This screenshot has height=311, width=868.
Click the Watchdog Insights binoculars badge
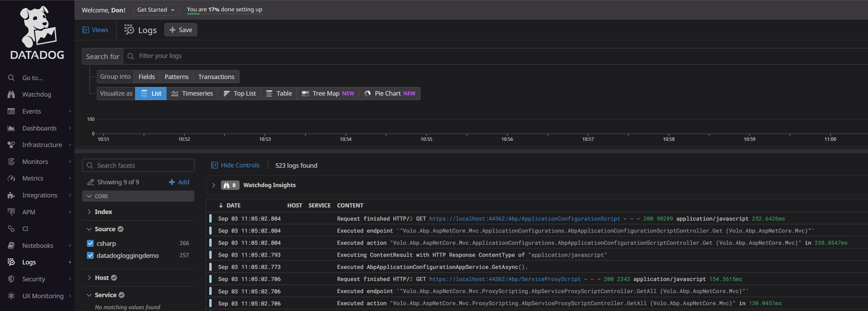pos(230,185)
